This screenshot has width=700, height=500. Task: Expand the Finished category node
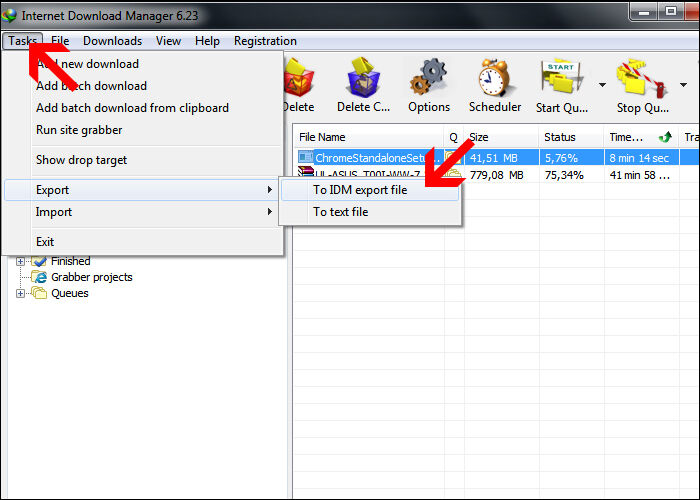20,261
